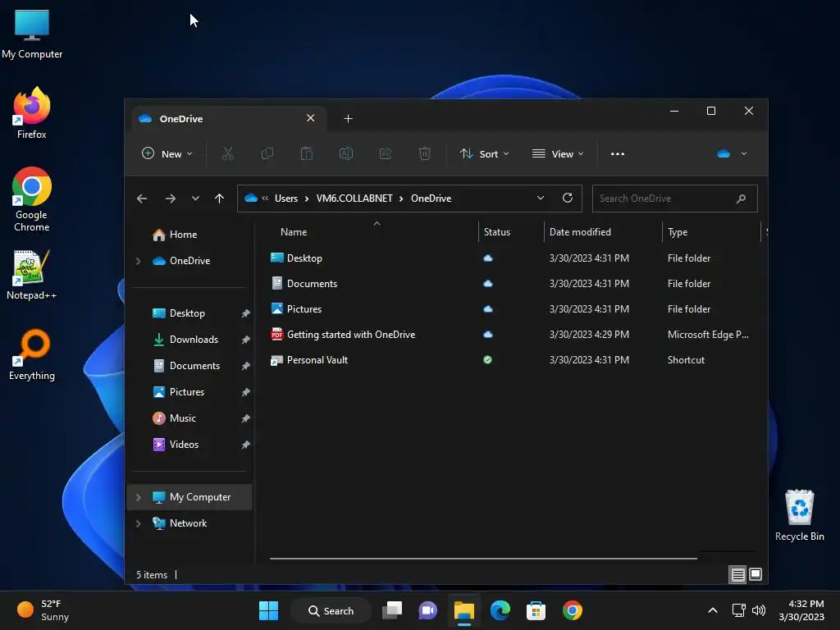Open Music in navigation pane

pos(174,418)
